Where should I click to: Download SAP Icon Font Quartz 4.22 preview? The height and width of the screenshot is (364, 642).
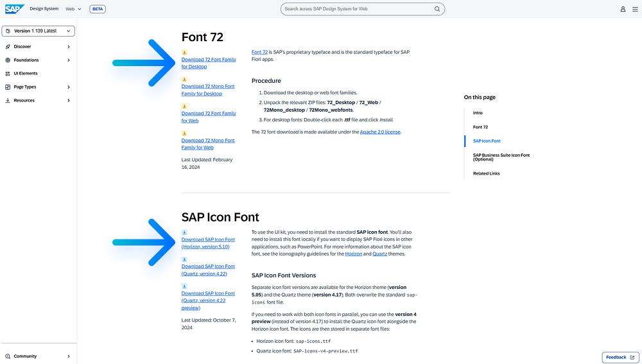[208, 300]
